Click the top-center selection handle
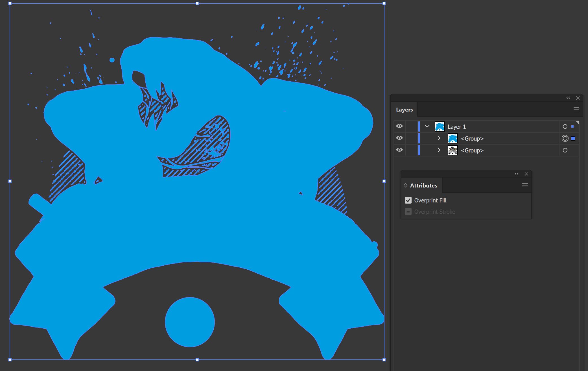This screenshot has width=588, height=371. pos(197,3)
